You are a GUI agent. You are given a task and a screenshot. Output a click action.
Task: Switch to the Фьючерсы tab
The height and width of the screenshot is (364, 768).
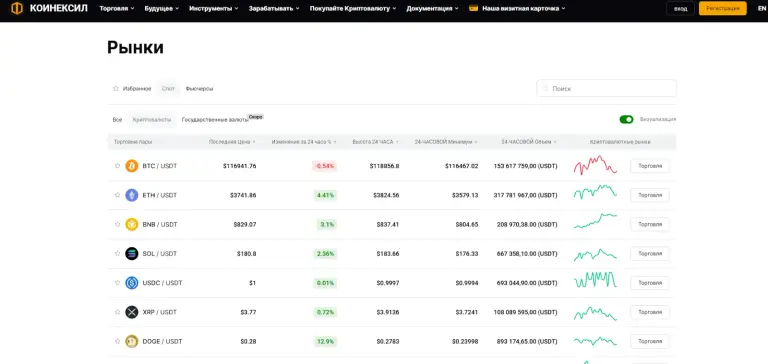pos(199,89)
